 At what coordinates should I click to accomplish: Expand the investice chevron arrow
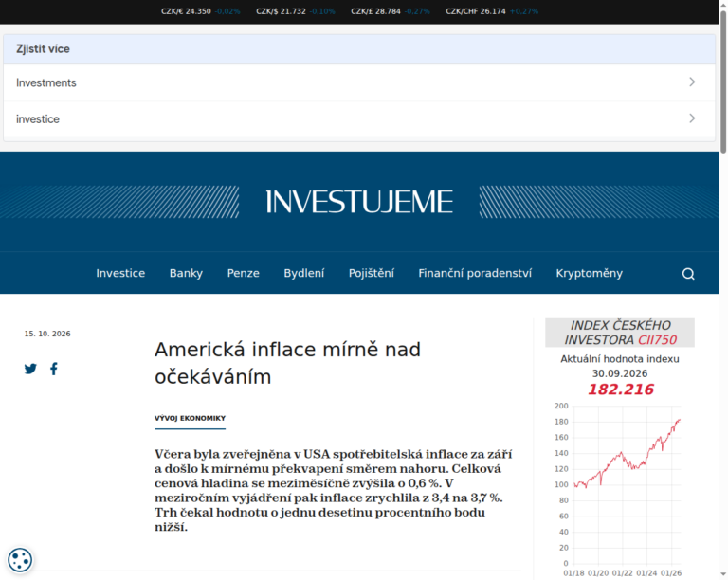692,118
